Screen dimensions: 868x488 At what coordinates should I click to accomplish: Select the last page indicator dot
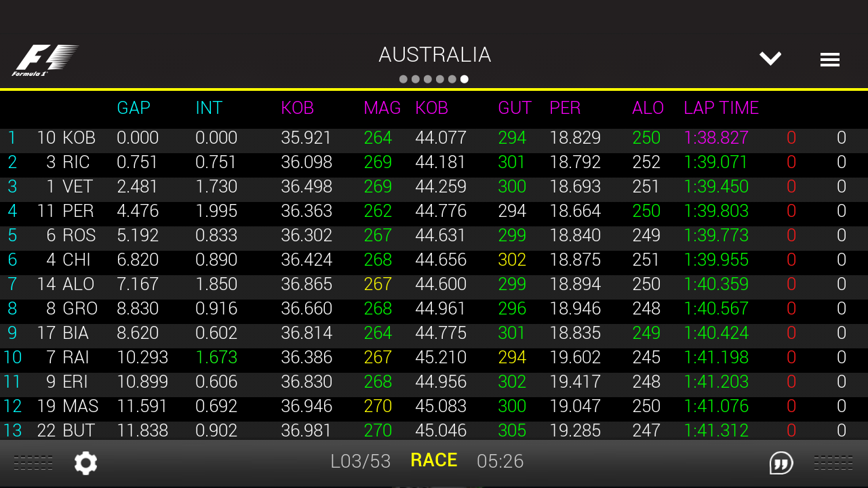[464, 79]
